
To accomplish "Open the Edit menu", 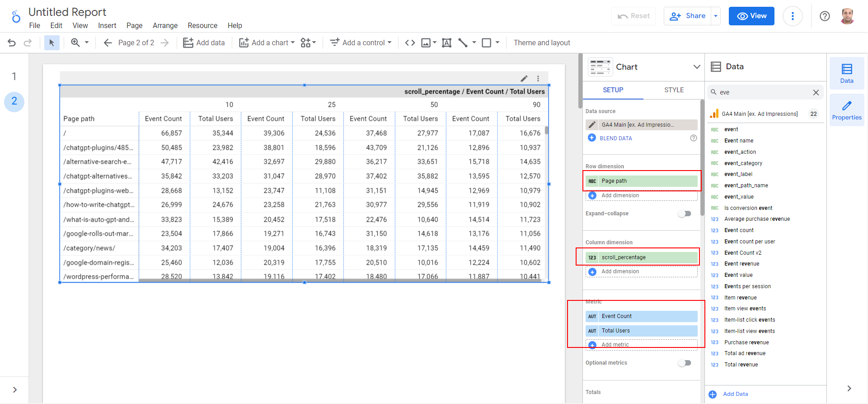I will [x=56, y=25].
